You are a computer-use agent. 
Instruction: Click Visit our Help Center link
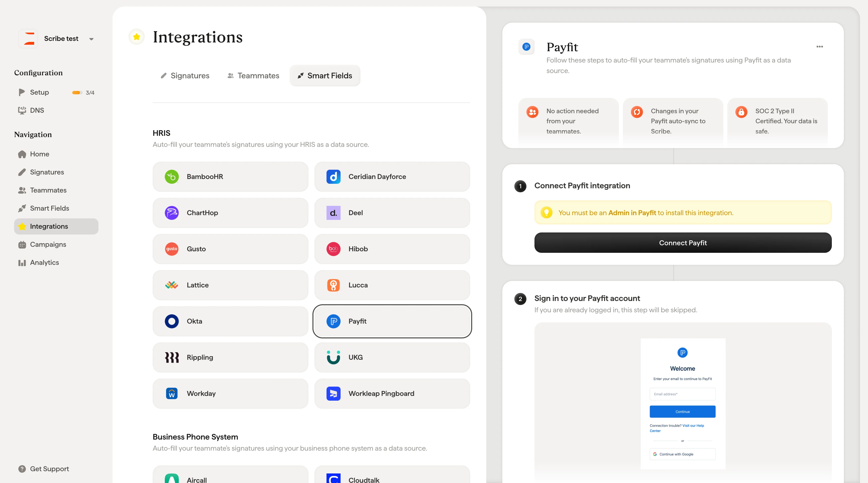677,428
